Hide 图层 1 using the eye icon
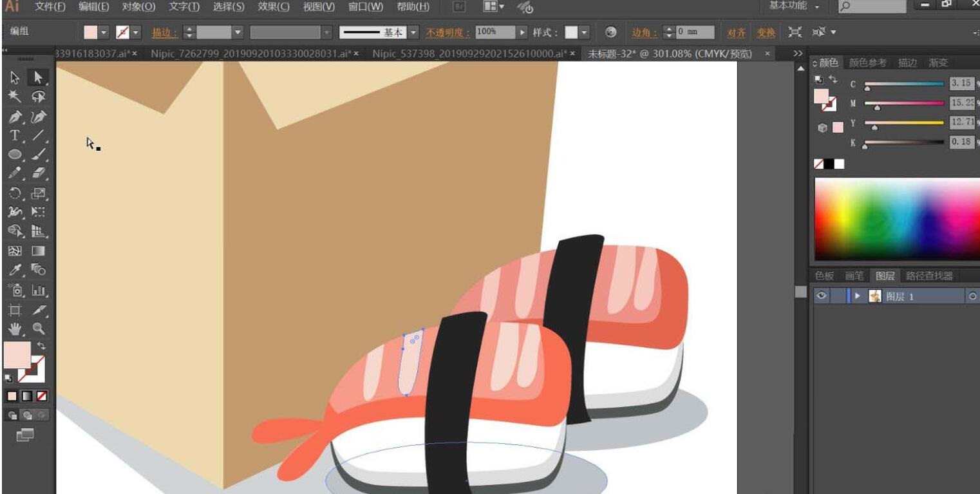This screenshot has width=980, height=494. click(x=821, y=296)
